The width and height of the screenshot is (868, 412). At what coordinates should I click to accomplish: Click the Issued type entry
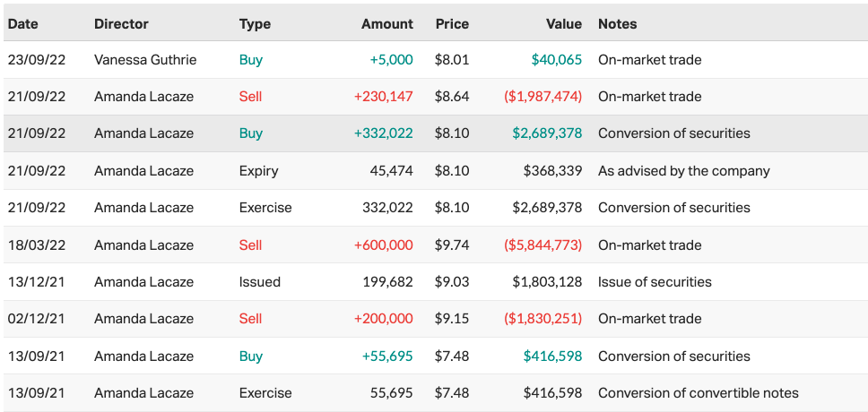259,282
